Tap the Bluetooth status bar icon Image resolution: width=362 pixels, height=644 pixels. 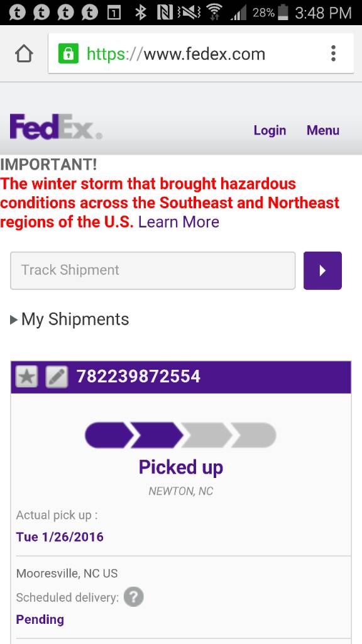(x=141, y=13)
